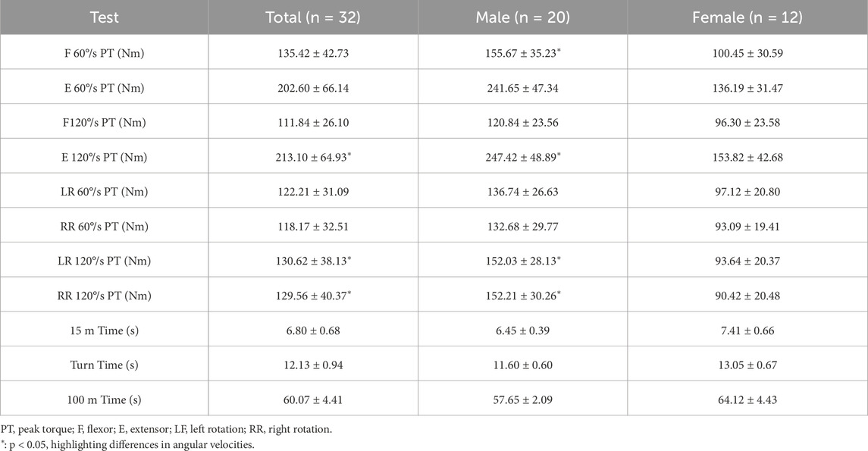Click the F120°/s PT (Nm) row label
Image resolution: width=868 pixels, height=451 pixels.
[x=104, y=122]
